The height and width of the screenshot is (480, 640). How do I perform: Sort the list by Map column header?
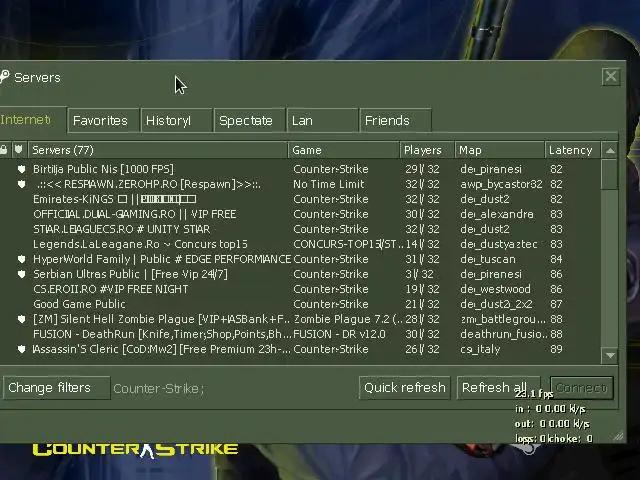click(500, 150)
